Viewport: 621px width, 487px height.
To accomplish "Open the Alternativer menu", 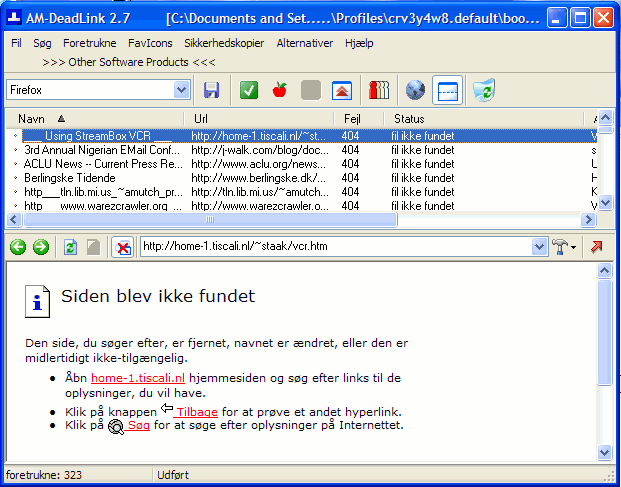I will 305,43.
